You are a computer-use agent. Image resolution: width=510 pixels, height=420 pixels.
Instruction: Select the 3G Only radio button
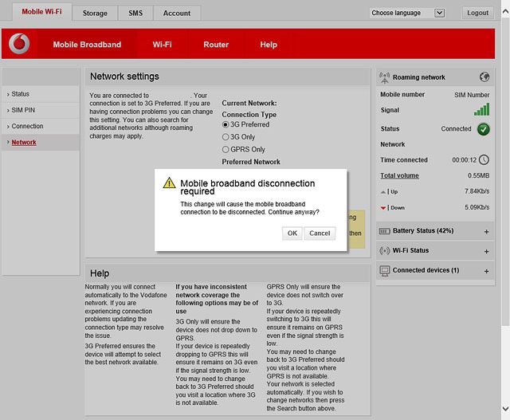point(226,137)
